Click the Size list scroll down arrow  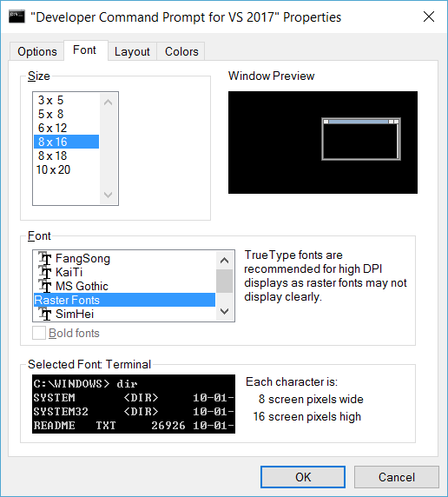pos(108,195)
